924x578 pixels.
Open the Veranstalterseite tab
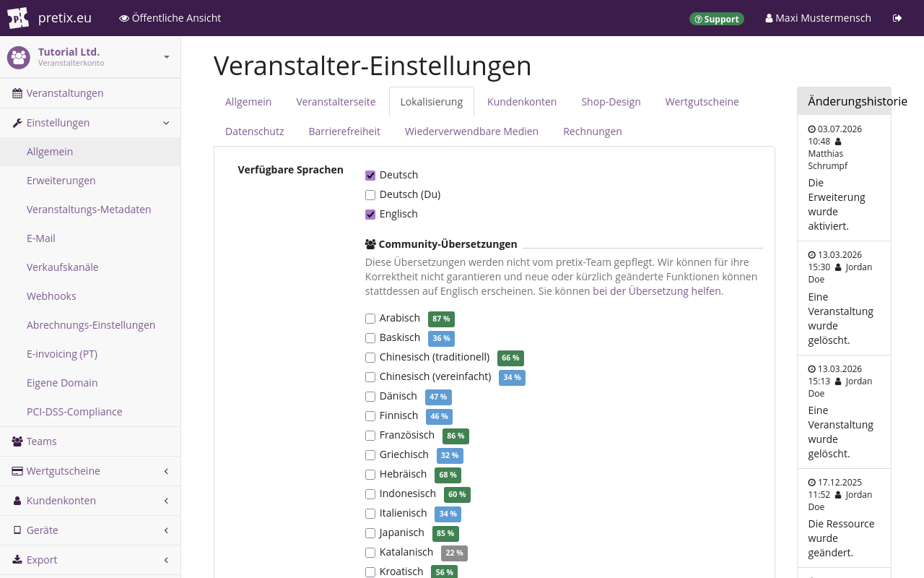click(x=336, y=102)
